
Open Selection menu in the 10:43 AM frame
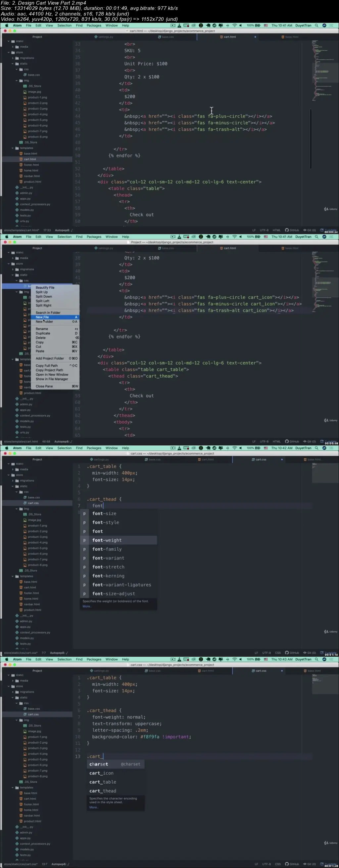(x=65, y=659)
